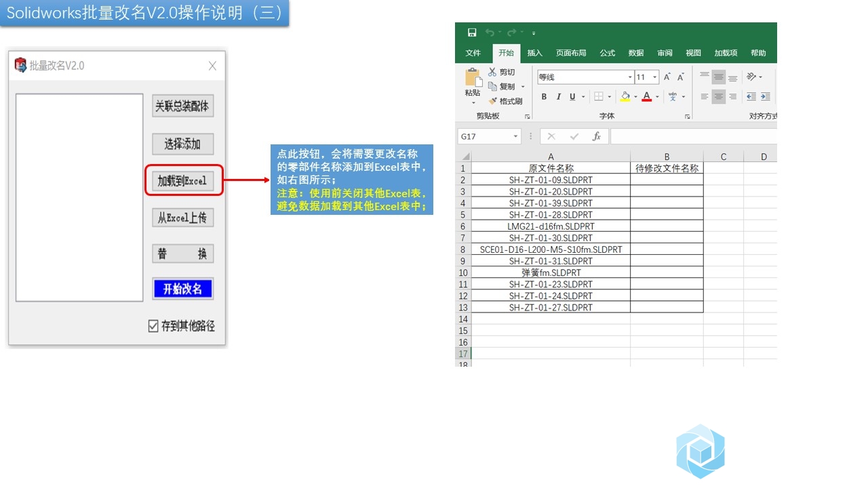Increase font size with larger A

(x=667, y=77)
